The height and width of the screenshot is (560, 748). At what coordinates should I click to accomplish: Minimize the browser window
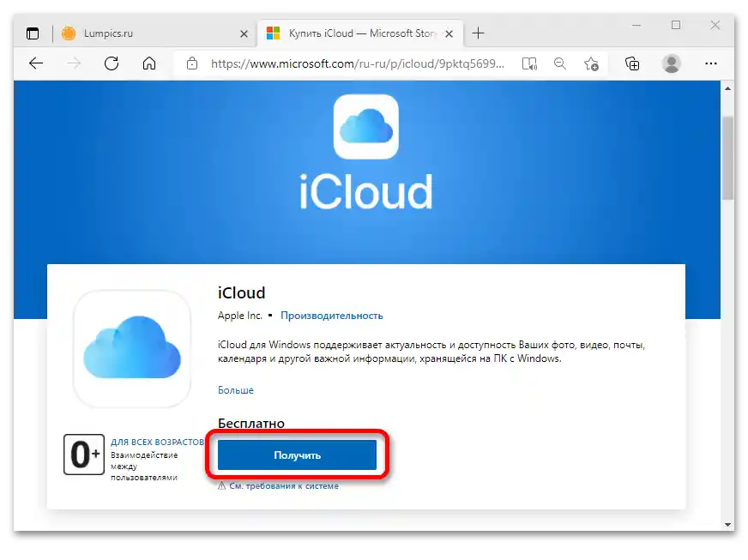(636, 25)
